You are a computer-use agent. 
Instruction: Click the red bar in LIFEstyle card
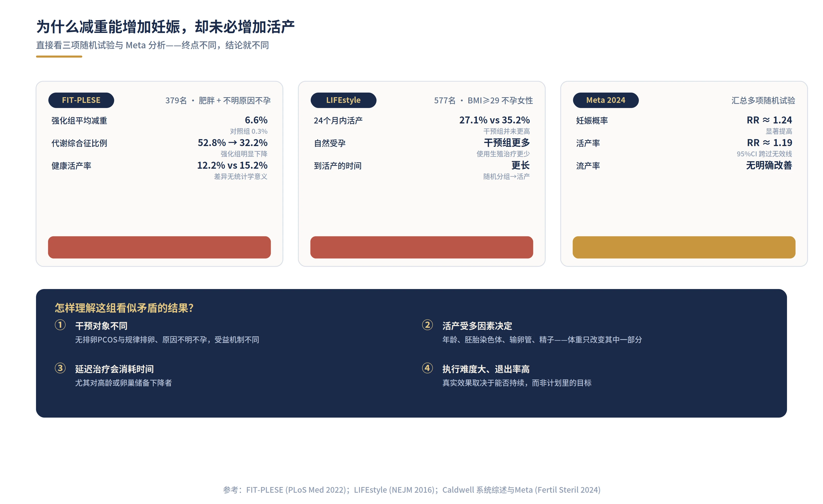pos(422,247)
